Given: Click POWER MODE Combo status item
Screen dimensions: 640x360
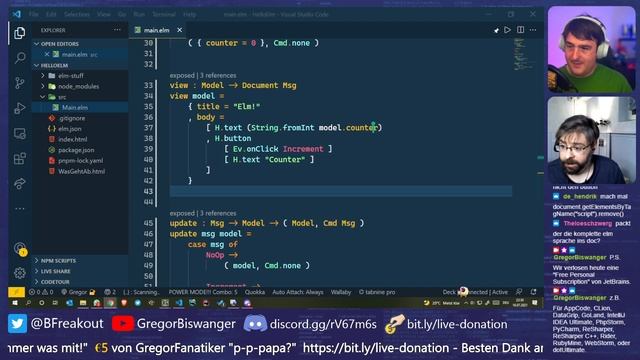Looking at the screenshot, I should (x=203, y=292).
